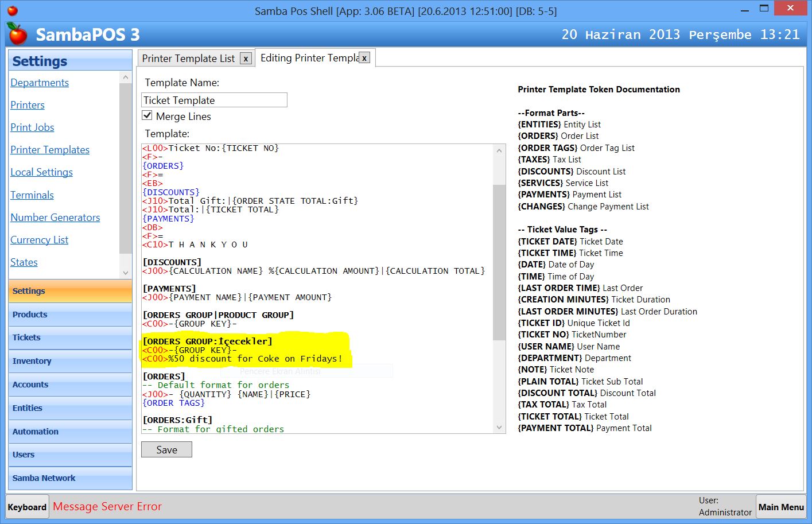Click the title bar apple icon
Viewport: 812px width, 524px height.
click(x=12, y=10)
